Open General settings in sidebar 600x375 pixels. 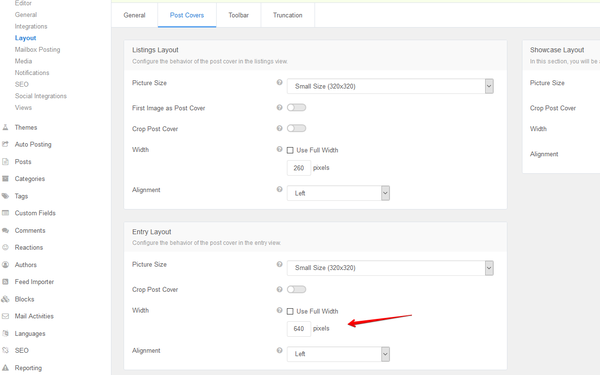(26, 15)
